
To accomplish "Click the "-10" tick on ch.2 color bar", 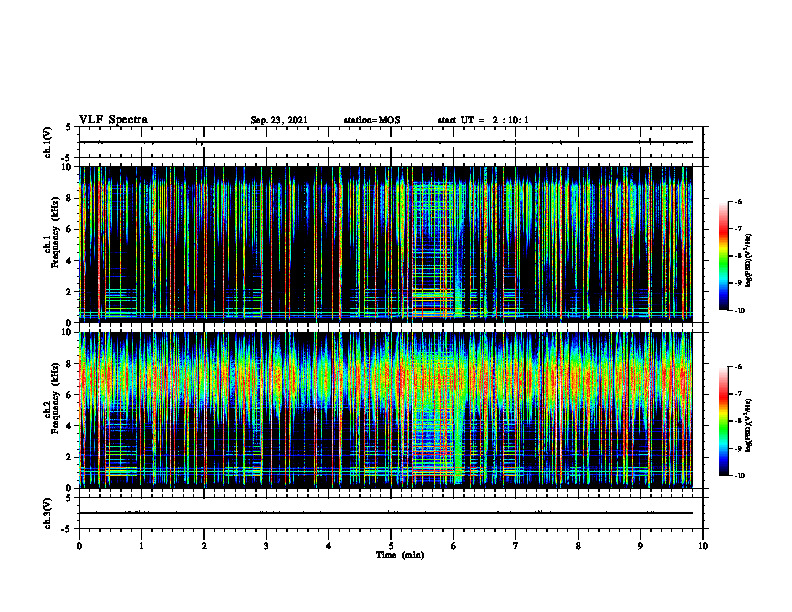I will tap(739, 476).
